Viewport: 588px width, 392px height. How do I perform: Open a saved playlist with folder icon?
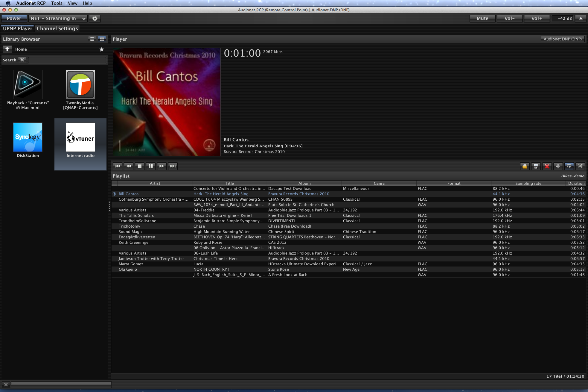pyautogui.click(x=525, y=166)
